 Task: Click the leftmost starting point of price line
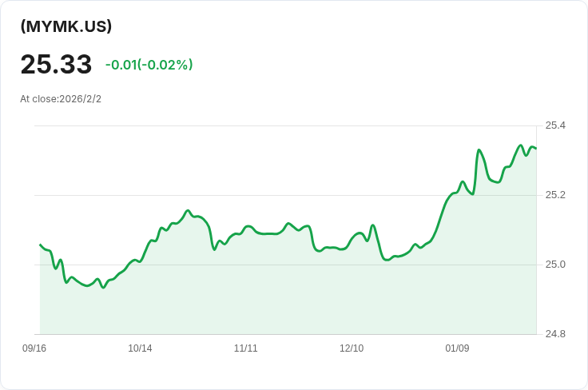pyautogui.click(x=41, y=245)
